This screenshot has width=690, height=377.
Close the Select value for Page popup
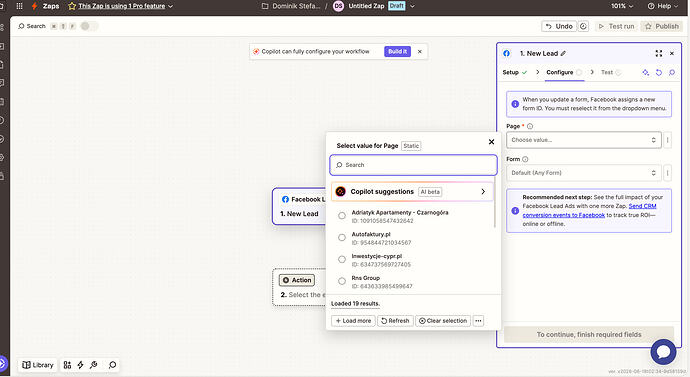[492, 142]
